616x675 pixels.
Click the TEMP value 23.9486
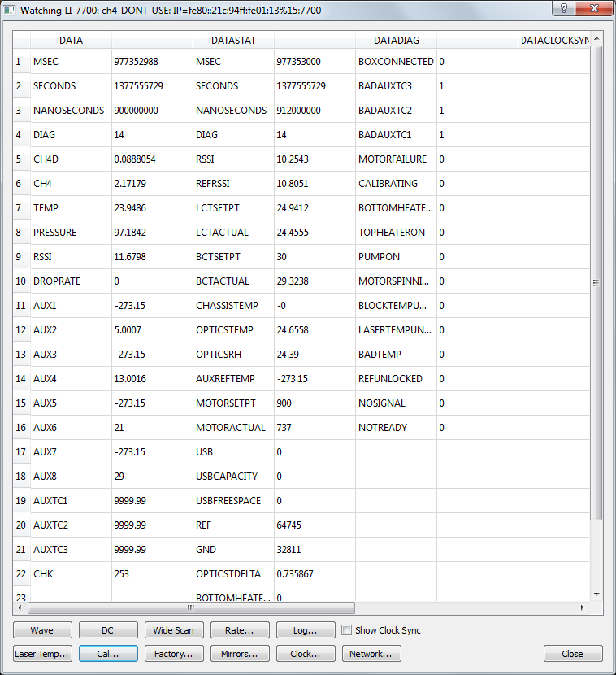pyautogui.click(x=152, y=208)
